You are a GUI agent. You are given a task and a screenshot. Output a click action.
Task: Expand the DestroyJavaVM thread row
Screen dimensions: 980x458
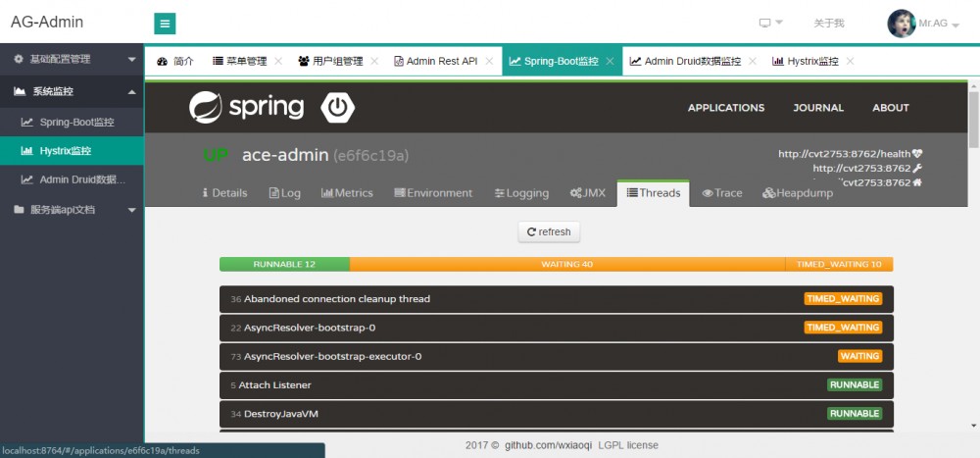pyautogui.click(x=557, y=414)
